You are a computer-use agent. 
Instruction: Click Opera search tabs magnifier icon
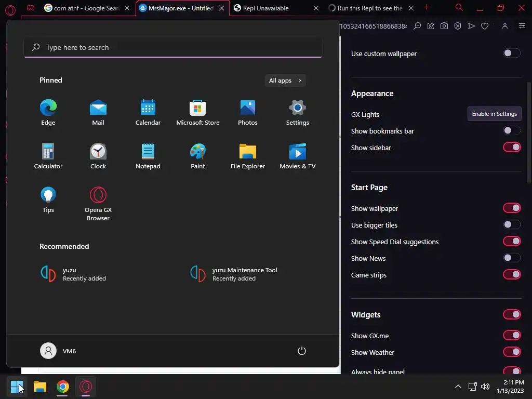click(459, 7)
